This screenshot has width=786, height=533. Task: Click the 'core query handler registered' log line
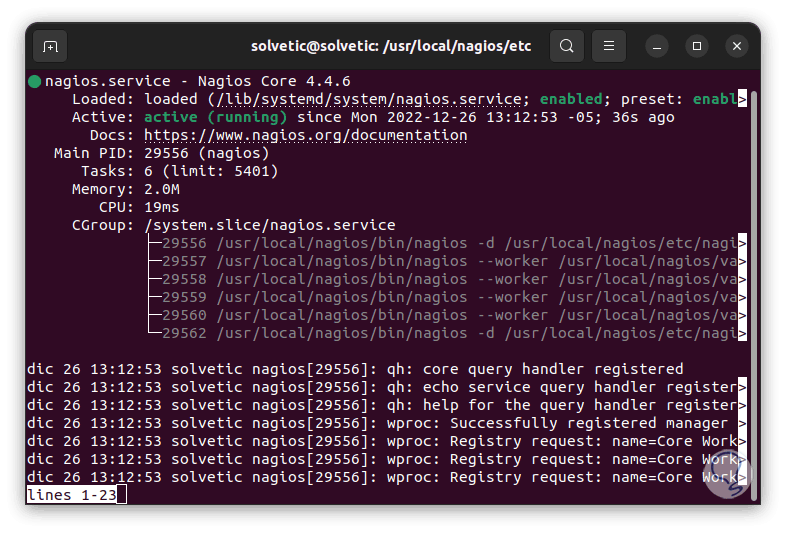[355, 370]
